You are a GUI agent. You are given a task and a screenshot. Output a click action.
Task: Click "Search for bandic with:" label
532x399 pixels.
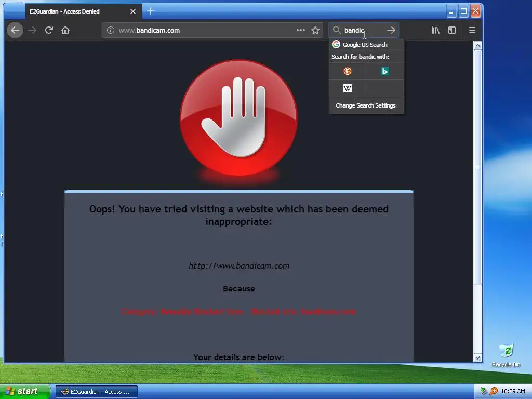point(361,57)
